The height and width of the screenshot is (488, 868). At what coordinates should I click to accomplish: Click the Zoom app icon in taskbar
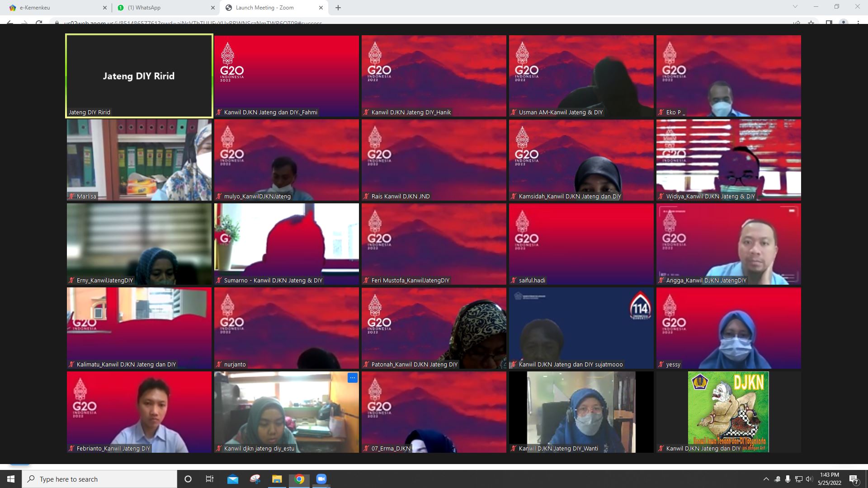click(x=321, y=479)
